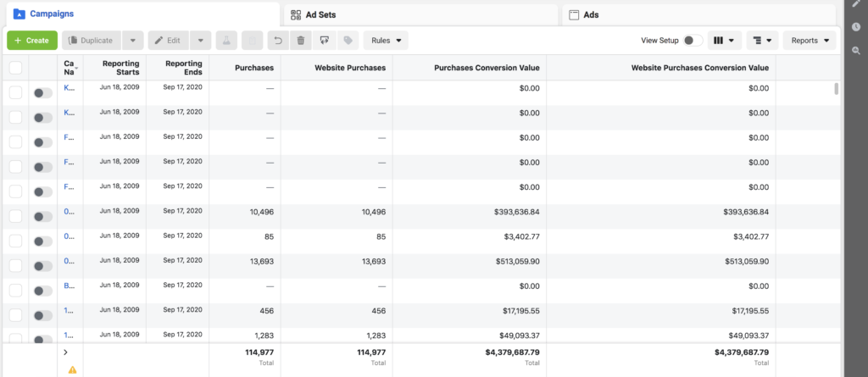Screen dimensions: 868x377
Task: Click the pencil edit icon in sidebar
Action: click(856, 4)
